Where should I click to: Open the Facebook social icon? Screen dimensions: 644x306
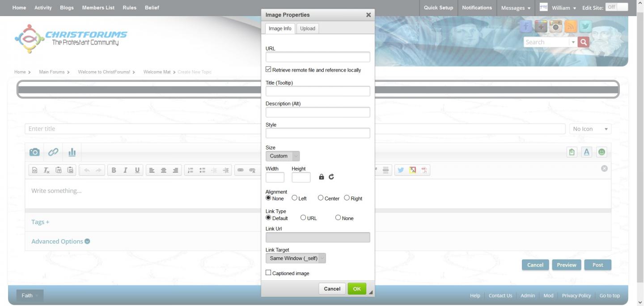point(526,26)
